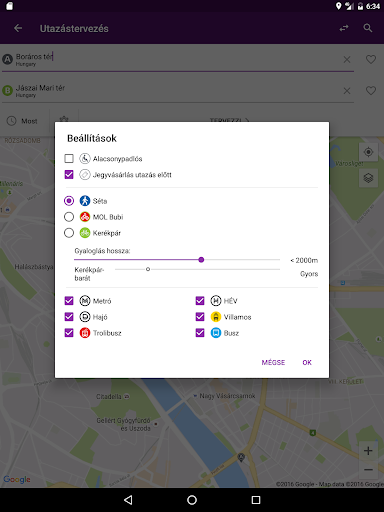This screenshot has width=384, height=512.
Task: Click the clock icon next to Most
Action: [x=12, y=121]
